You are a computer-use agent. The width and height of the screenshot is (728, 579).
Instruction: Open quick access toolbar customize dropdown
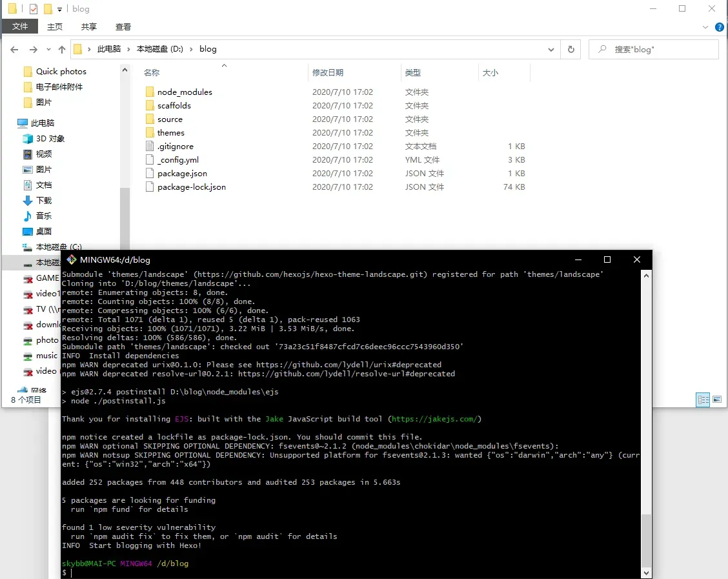point(59,9)
